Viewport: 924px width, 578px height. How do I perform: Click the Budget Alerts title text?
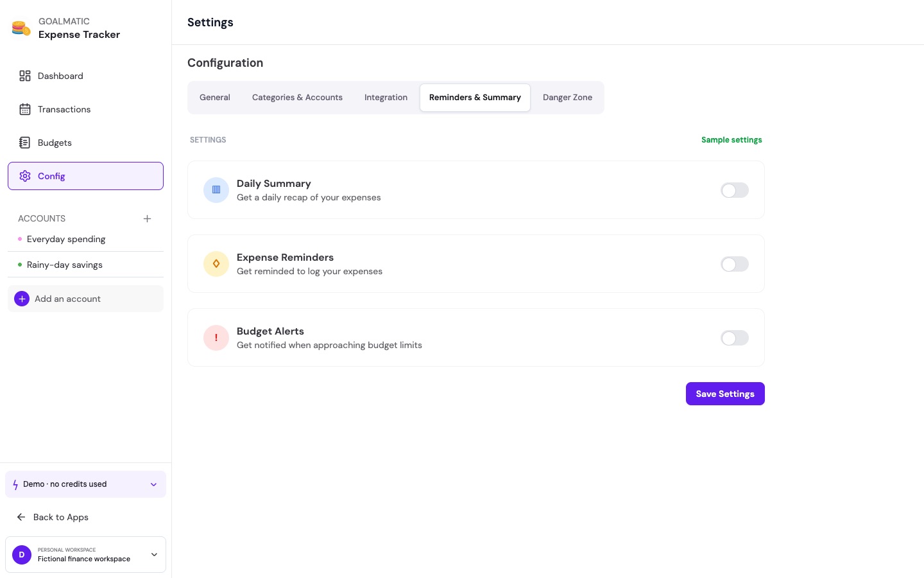pos(270,331)
